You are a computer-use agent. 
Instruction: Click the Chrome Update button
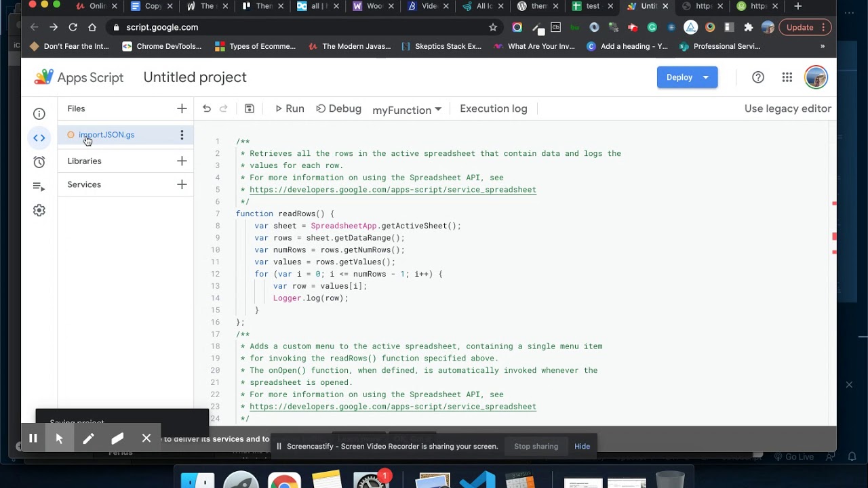[805, 27]
